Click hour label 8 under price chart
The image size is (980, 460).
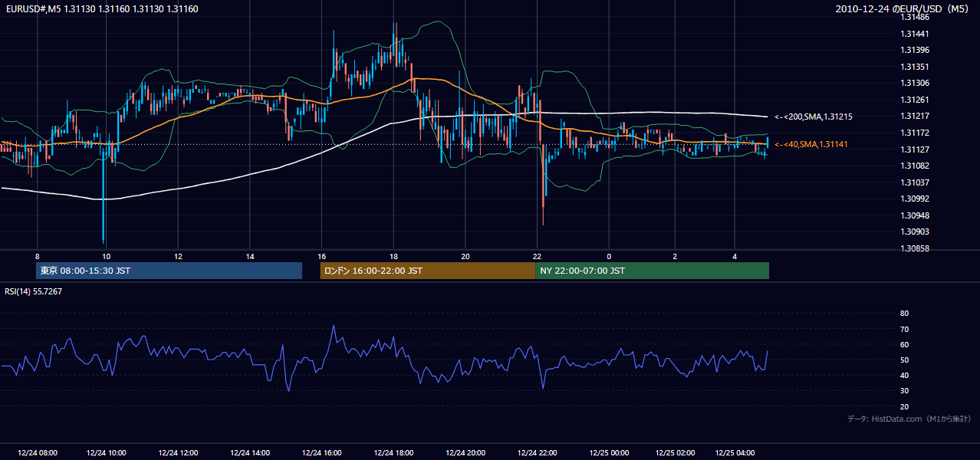(x=37, y=256)
